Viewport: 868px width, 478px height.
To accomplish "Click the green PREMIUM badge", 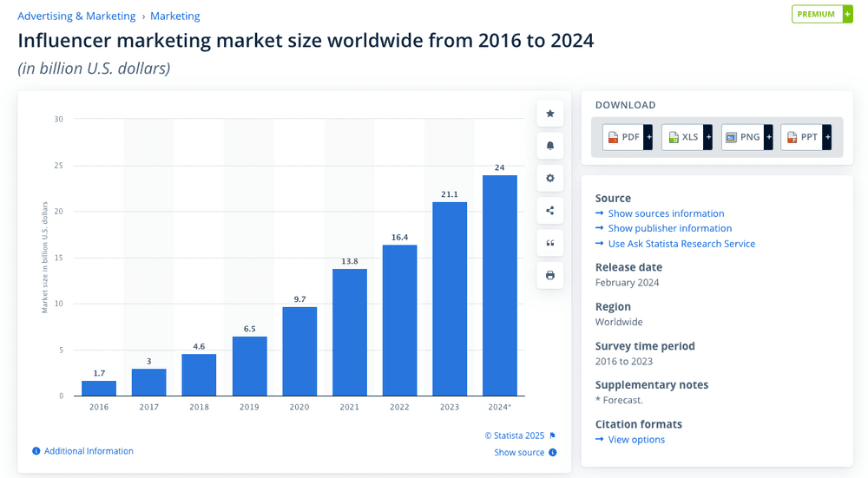I will point(822,15).
